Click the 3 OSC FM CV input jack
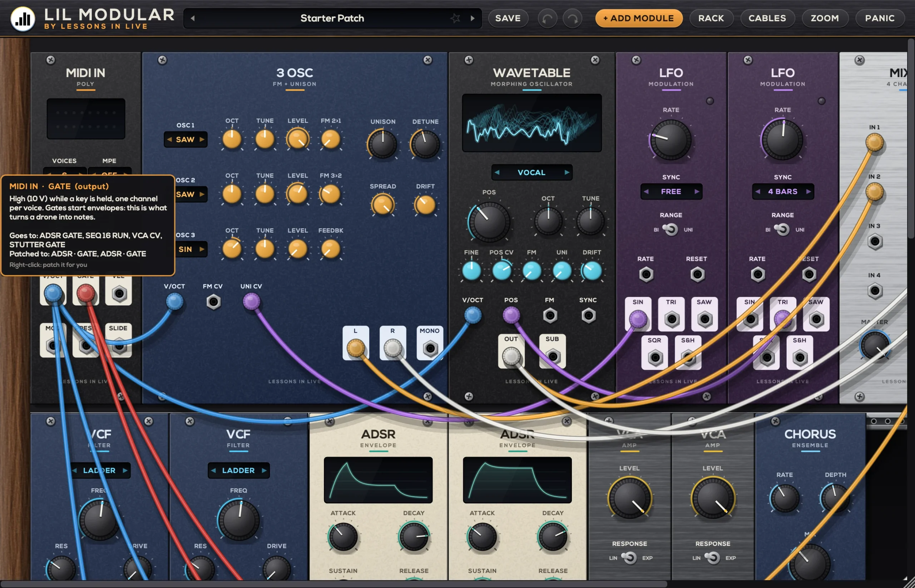Screen dimensions: 915x588 213,302
